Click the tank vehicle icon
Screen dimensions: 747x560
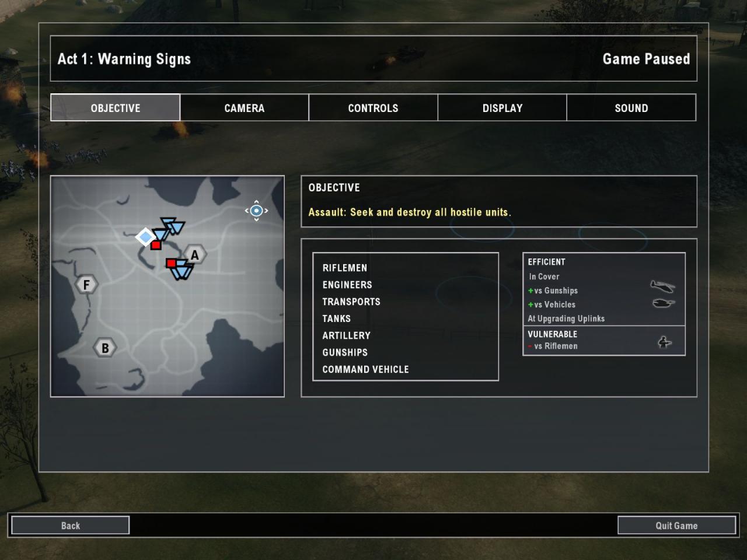click(x=663, y=303)
